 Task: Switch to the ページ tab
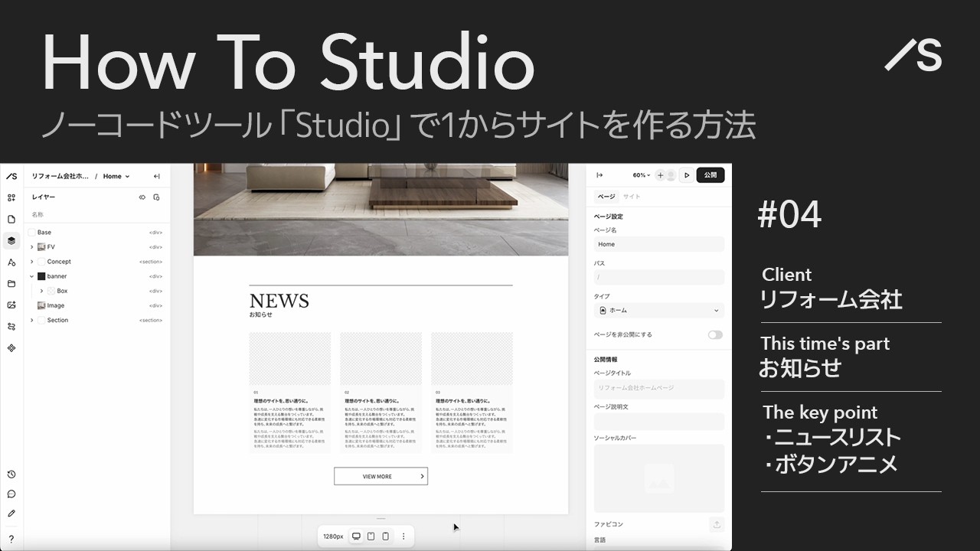[x=606, y=197]
